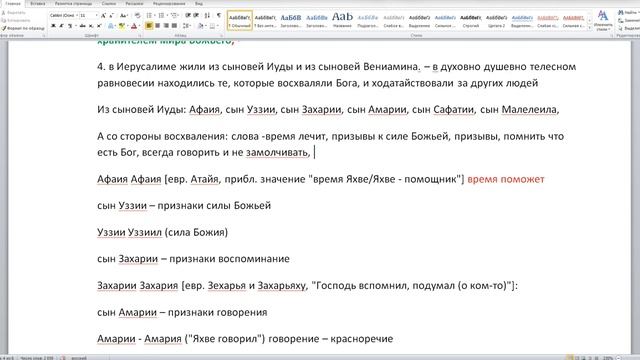Click the language indicator in status bar

pyautogui.click(x=78, y=358)
